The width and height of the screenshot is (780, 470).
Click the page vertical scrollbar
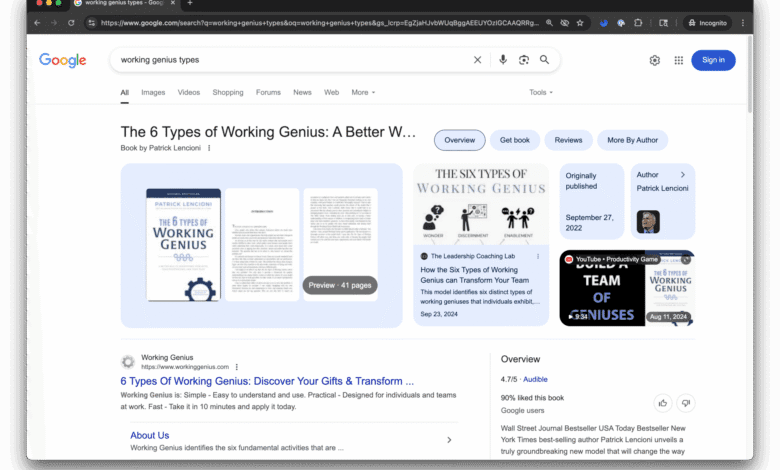tap(750, 75)
